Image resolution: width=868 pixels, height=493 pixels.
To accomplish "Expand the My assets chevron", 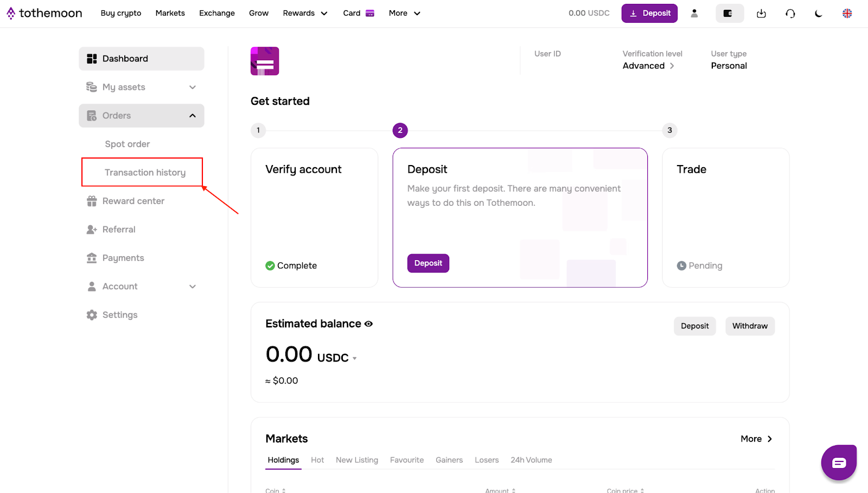I will pyautogui.click(x=193, y=87).
